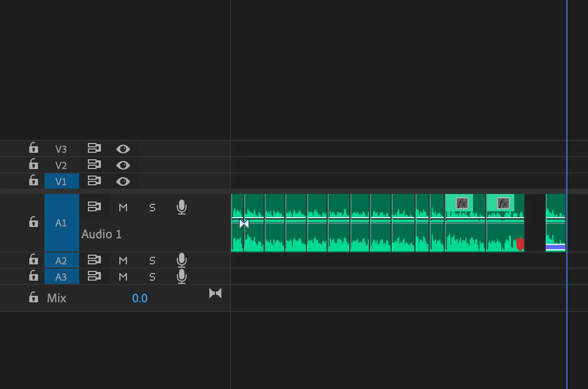Click the blue playhead line
This screenshot has width=588, height=389.
coord(567,194)
